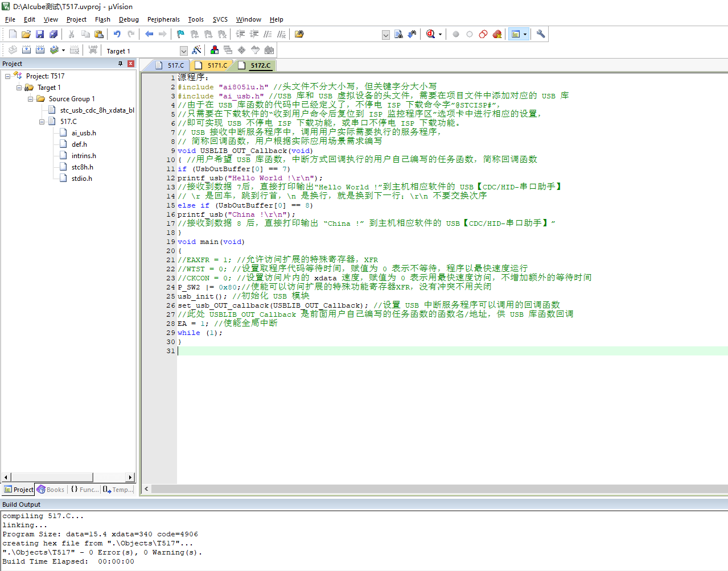Click the Program Size line in Build Output
The image size is (728, 571).
pyautogui.click(x=100, y=535)
